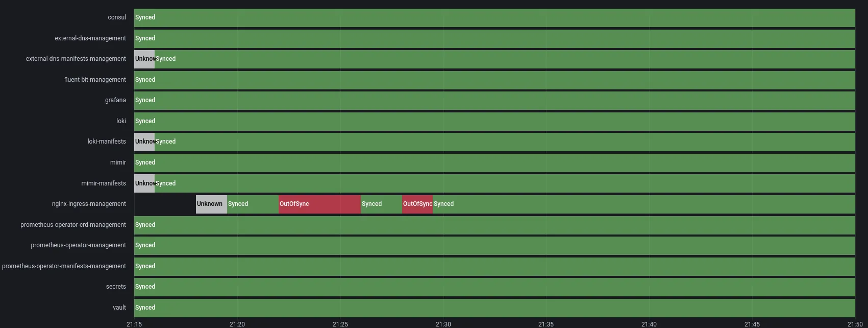Select the Unknown segment in loki-manifests row
The width and height of the screenshot is (868, 328).
click(x=144, y=142)
